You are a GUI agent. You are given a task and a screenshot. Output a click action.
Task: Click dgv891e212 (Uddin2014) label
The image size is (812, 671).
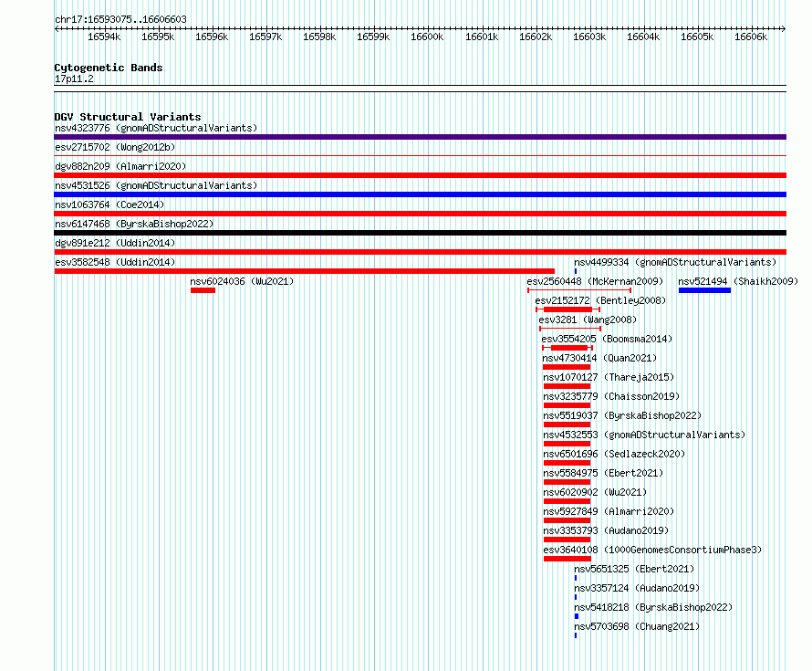[115, 243]
